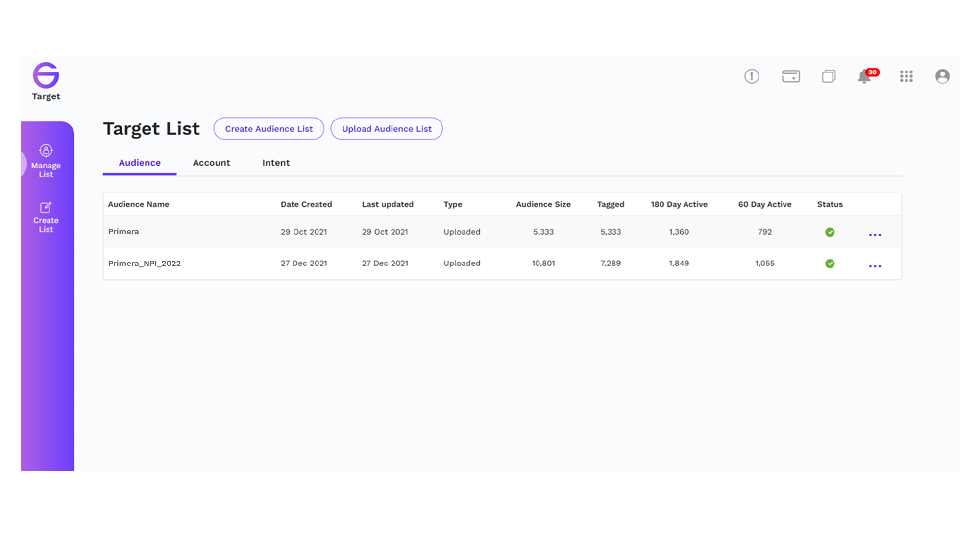
Task: Click the 180 Day Active column header
Action: click(x=679, y=204)
